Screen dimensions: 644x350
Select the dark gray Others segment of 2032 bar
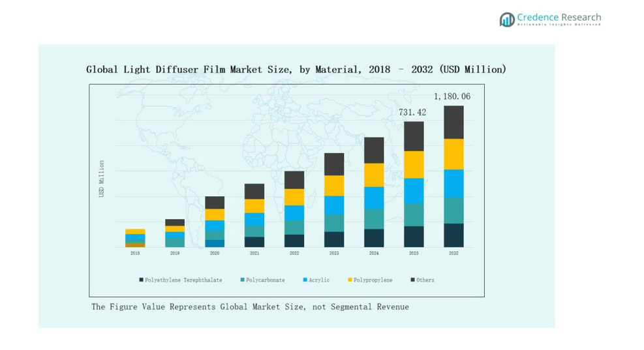[453, 122]
